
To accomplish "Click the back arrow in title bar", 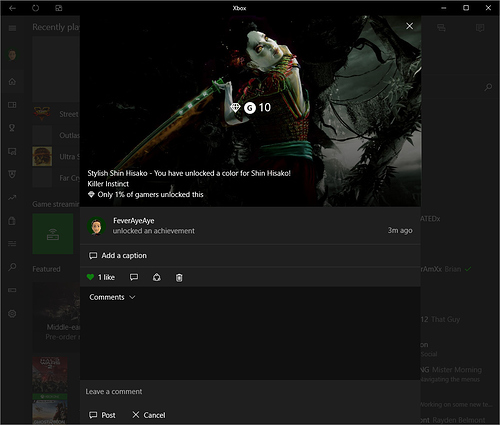I will [12, 8].
